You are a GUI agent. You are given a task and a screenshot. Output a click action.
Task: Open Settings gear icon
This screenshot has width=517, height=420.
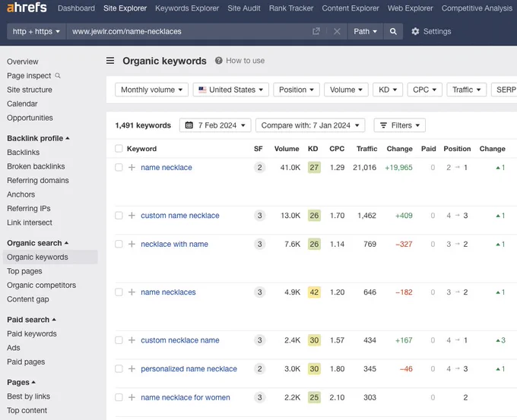(x=415, y=31)
